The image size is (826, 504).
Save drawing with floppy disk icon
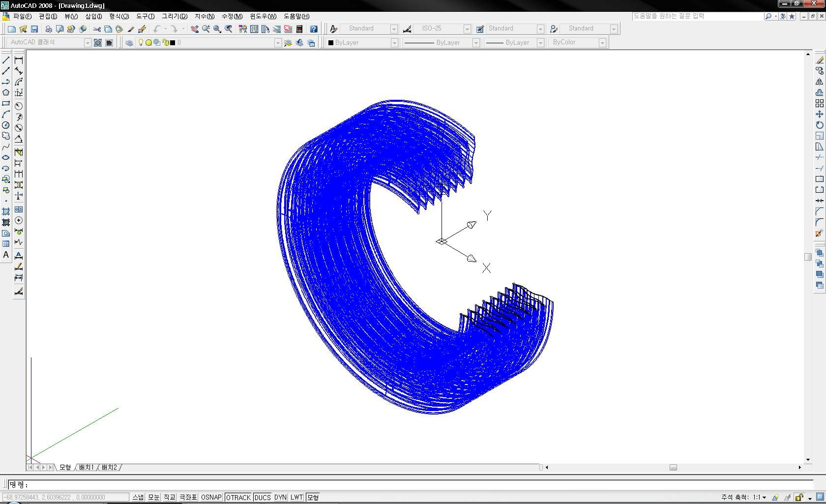pos(34,29)
